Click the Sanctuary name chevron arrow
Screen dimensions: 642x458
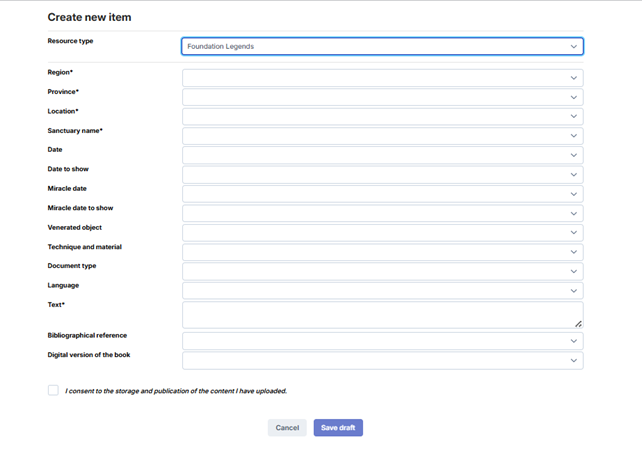(x=574, y=136)
